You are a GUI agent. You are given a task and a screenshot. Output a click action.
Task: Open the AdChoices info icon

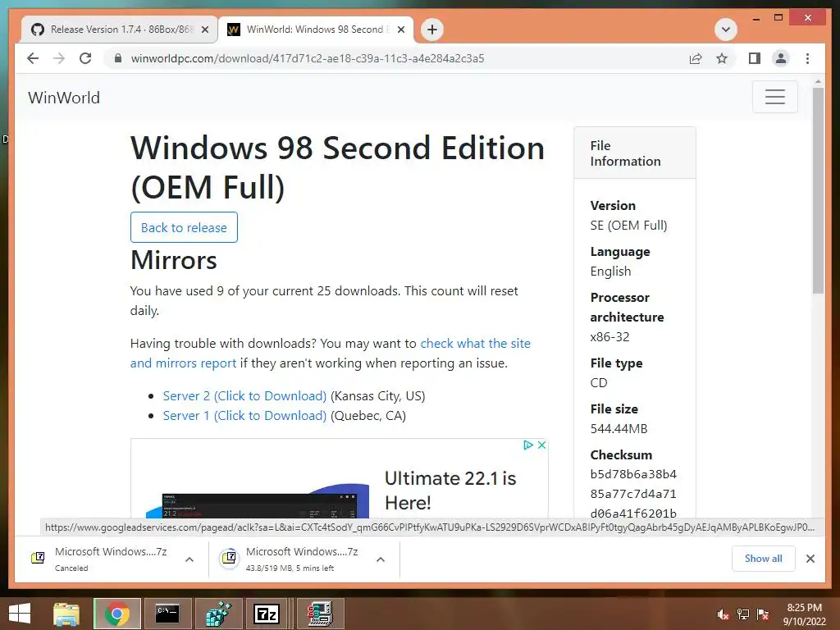tap(528, 445)
